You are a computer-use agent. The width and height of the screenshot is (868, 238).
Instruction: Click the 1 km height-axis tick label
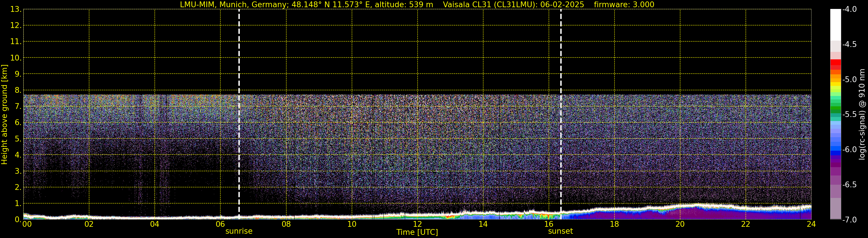click(x=18, y=204)
